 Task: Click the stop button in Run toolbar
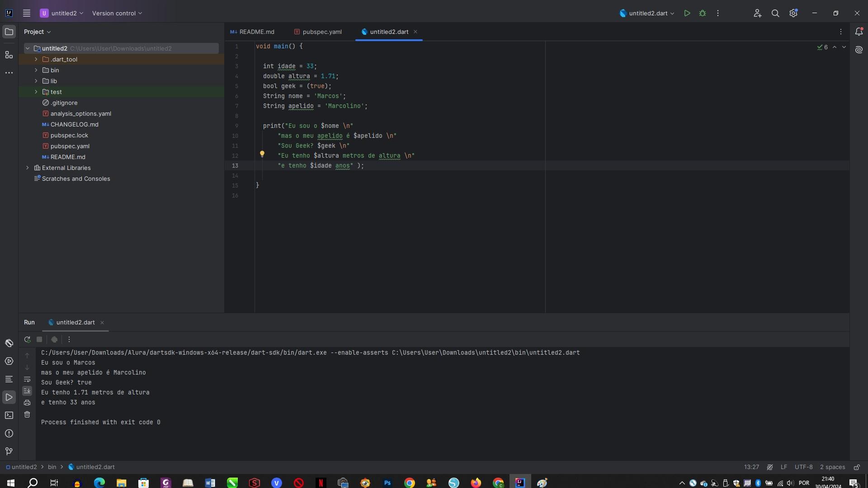click(x=39, y=340)
